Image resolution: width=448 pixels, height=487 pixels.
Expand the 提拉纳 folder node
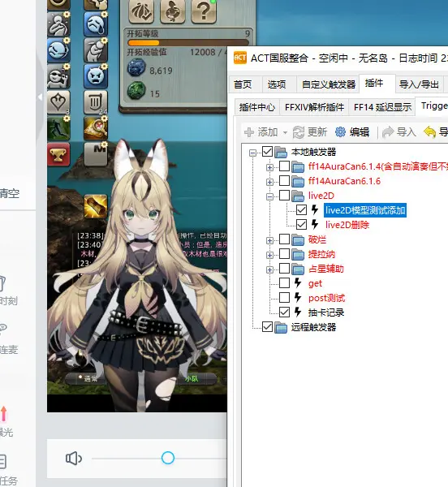tap(269, 255)
